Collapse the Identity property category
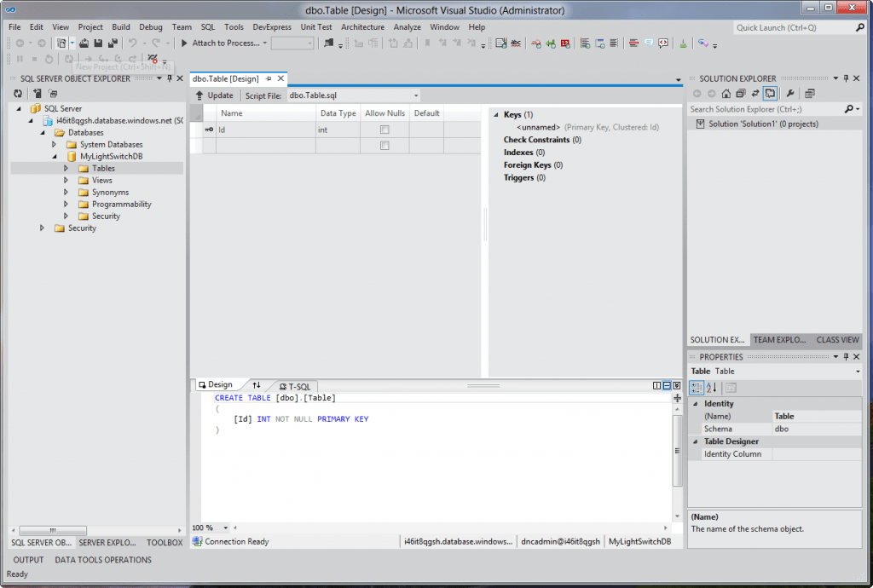 tap(696, 404)
